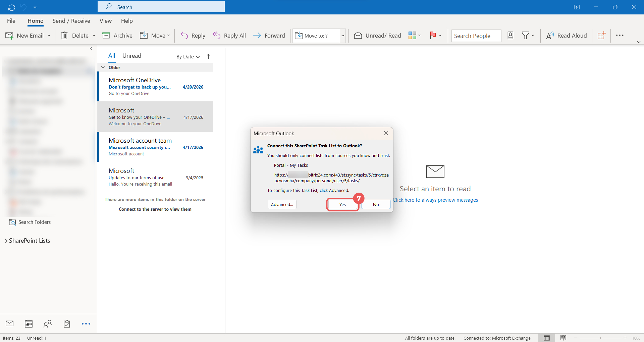Click Yes to connect SharePoint Task List
This screenshot has width=644, height=342.
(x=342, y=204)
